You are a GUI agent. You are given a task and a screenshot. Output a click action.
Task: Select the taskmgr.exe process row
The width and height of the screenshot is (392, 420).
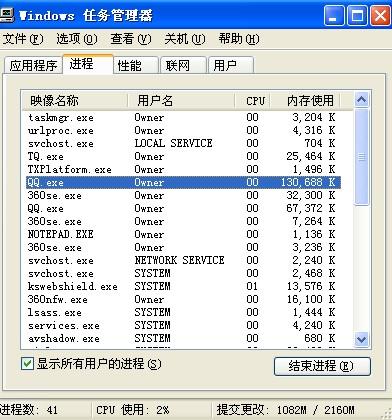coord(183,117)
